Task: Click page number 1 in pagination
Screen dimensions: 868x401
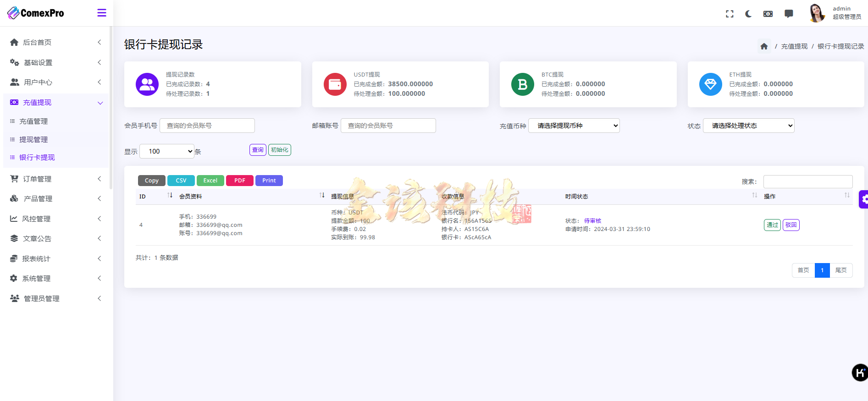Action: [822, 270]
